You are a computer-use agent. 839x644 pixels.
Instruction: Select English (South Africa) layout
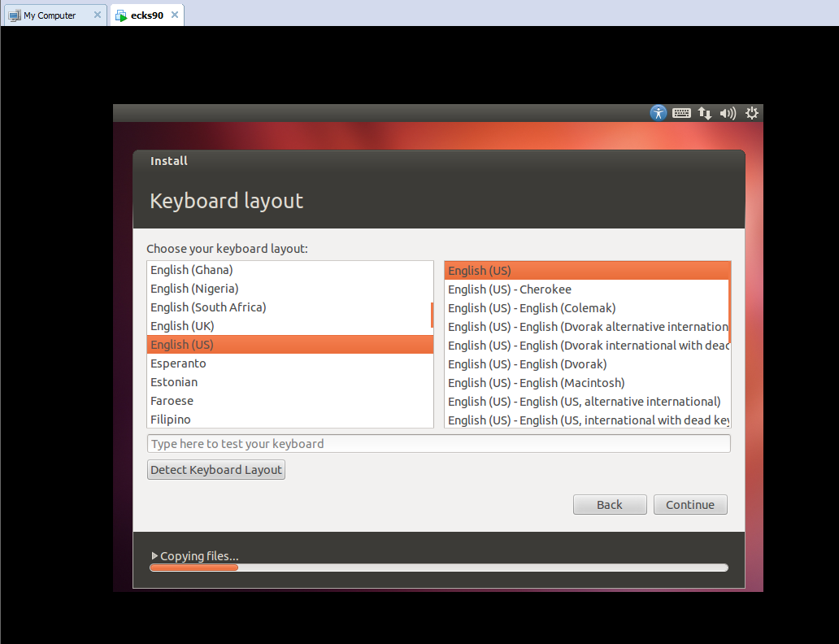(x=290, y=307)
